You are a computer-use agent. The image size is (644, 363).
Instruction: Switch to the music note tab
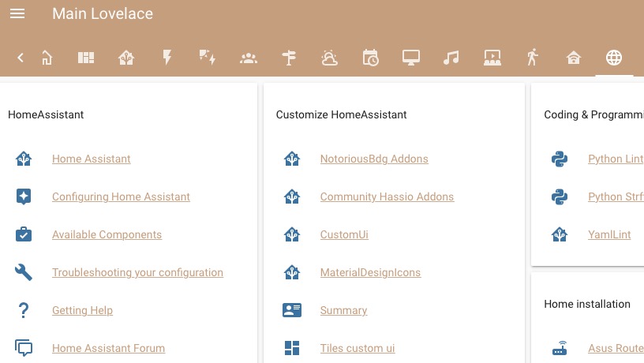pos(451,58)
